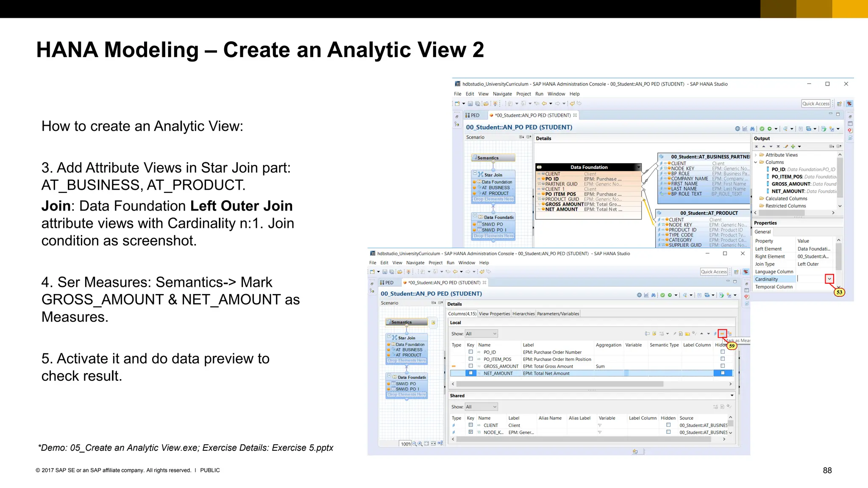Open the Cardinality value dropdown arrow
868x488 pixels.
coord(829,279)
